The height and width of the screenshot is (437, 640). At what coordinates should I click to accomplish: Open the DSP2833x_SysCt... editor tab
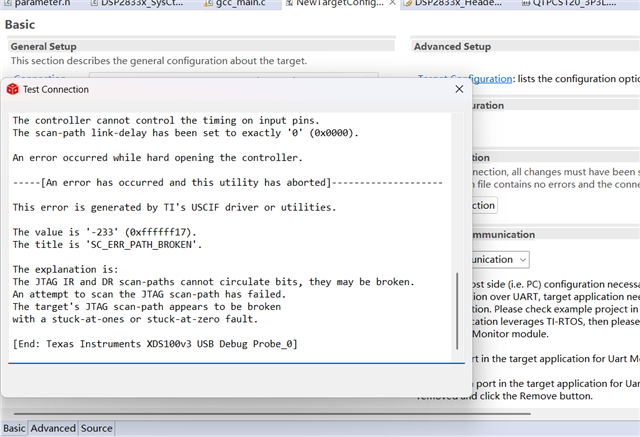coord(137,3)
